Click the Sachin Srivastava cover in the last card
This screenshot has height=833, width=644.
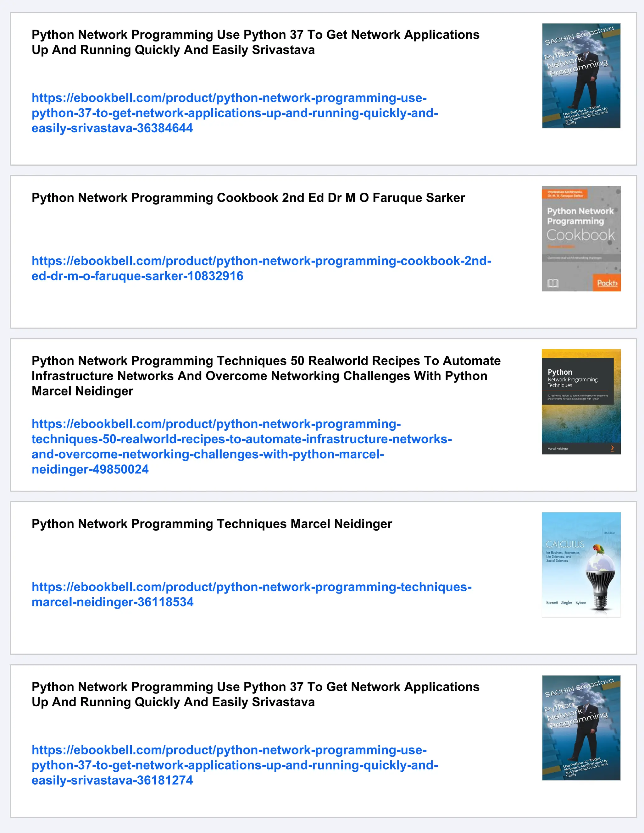pyautogui.click(x=581, y=728)
